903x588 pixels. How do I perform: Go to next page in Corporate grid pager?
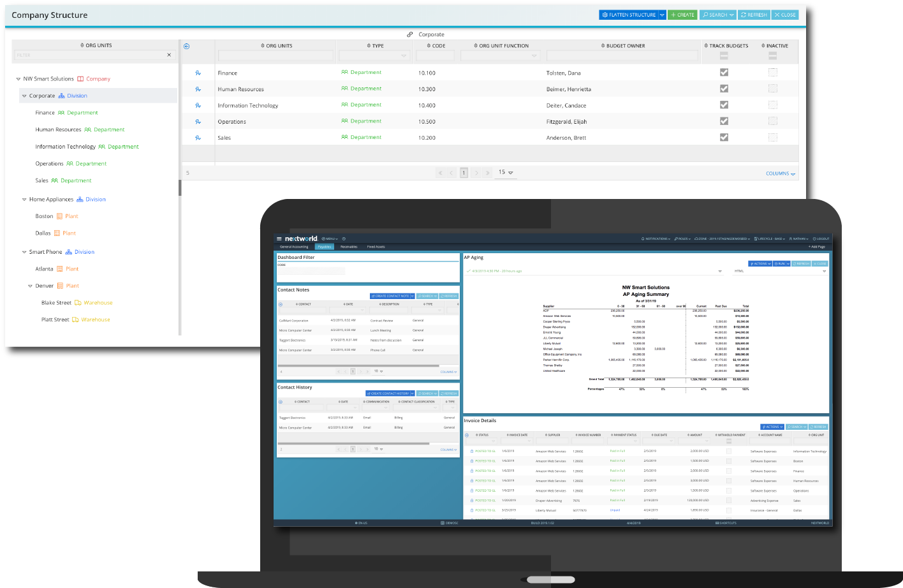point(476,173)
